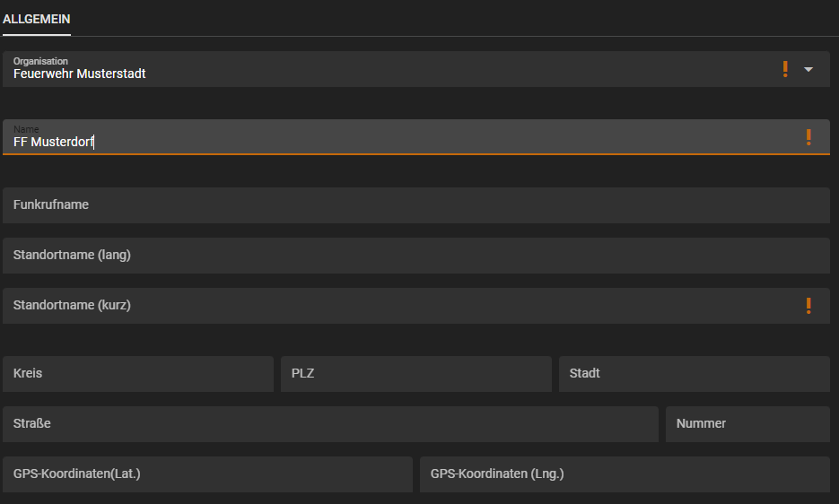This screenshot has width=839, height=504.
Task: Select the Funkrufname input field
Action: click(x=415, y=205)
